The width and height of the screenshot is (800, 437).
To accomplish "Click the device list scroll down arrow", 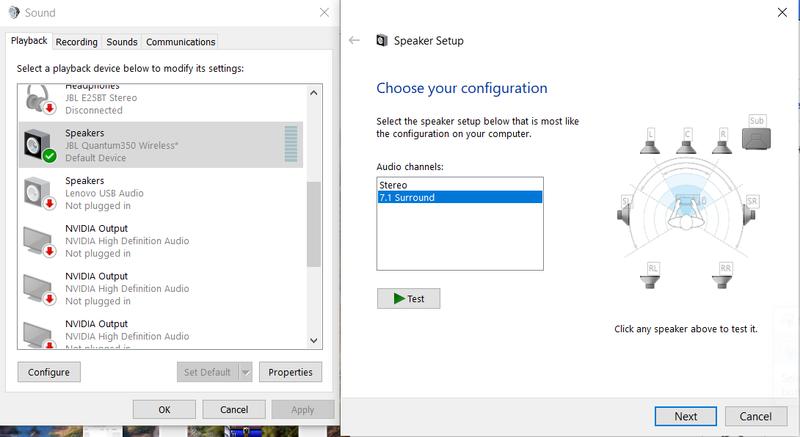I will (x=313, y=340).
